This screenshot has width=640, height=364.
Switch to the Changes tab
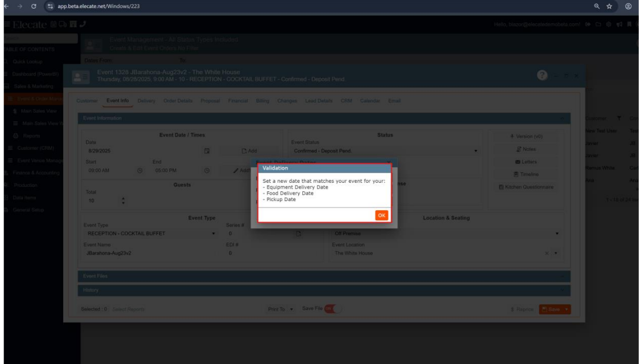point(287,101)
